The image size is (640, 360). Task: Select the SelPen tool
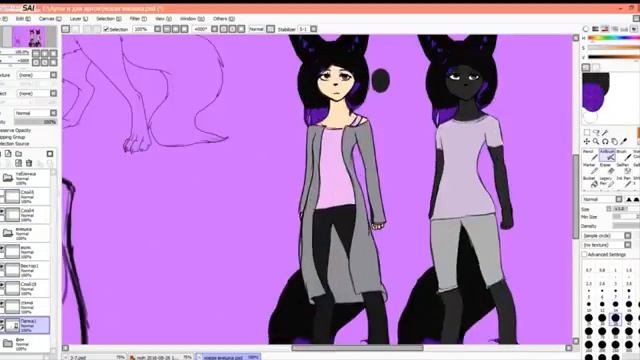pyautogui.click(x=623, y=169)
